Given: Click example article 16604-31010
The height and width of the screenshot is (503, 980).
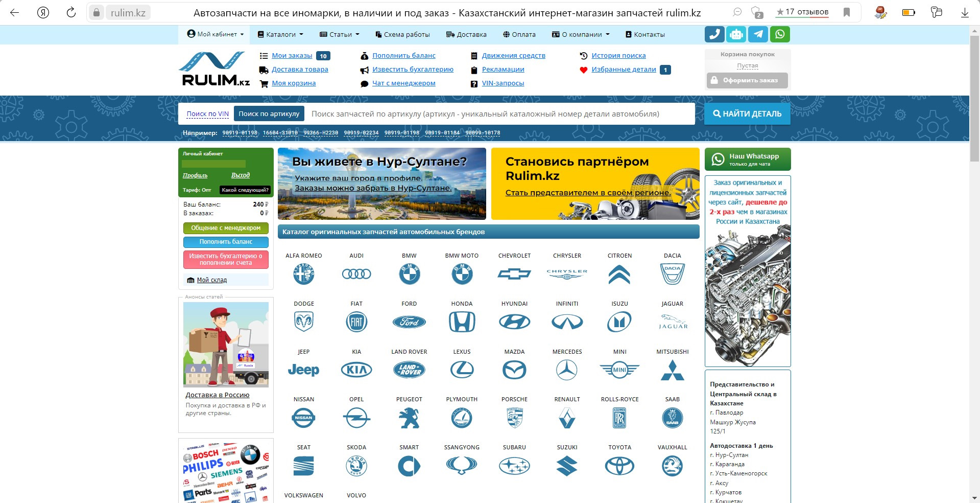Looking at the screenshot, I should (280, 133).
